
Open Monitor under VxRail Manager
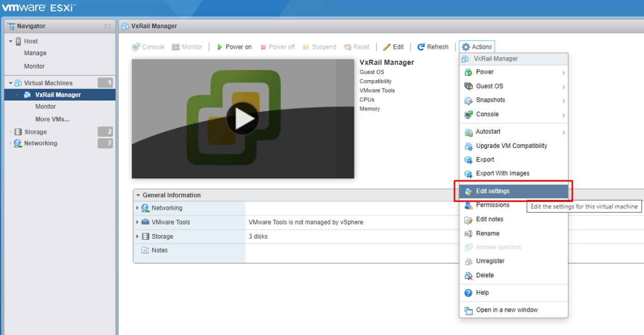pos(45,106)
